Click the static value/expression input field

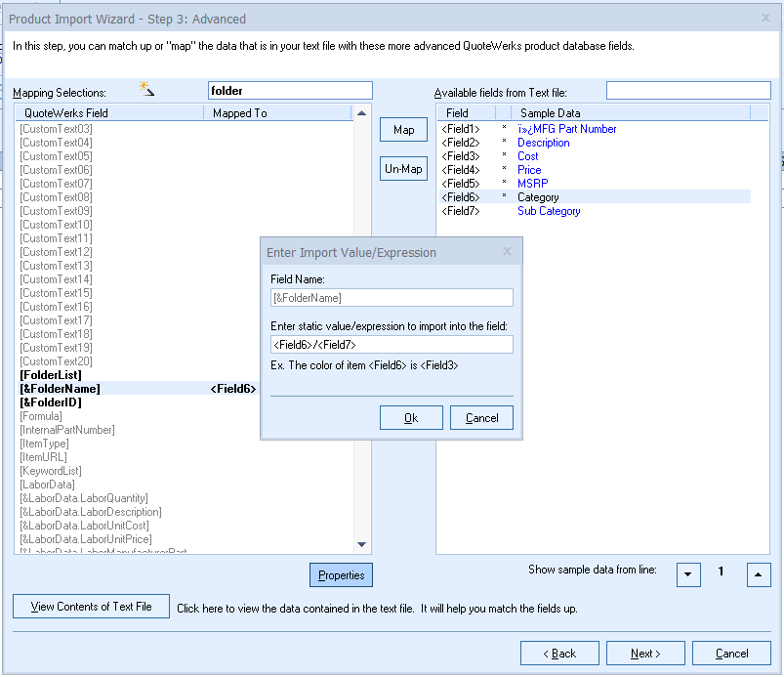point(391,345)
